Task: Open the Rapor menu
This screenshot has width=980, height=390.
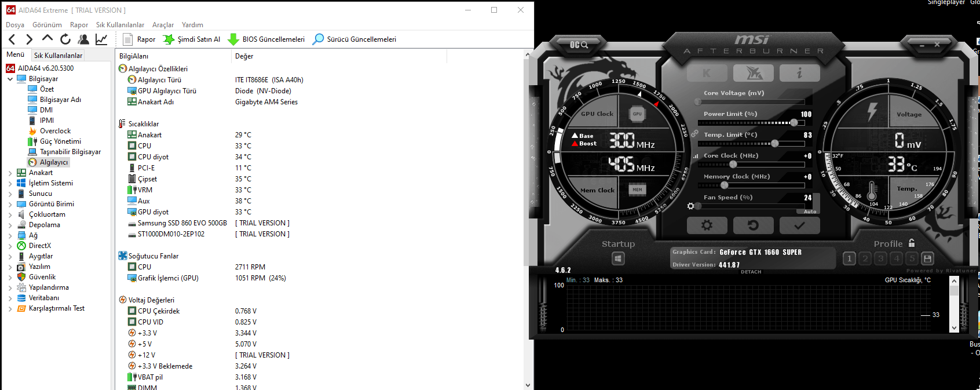Action: [x=79, y=25]
